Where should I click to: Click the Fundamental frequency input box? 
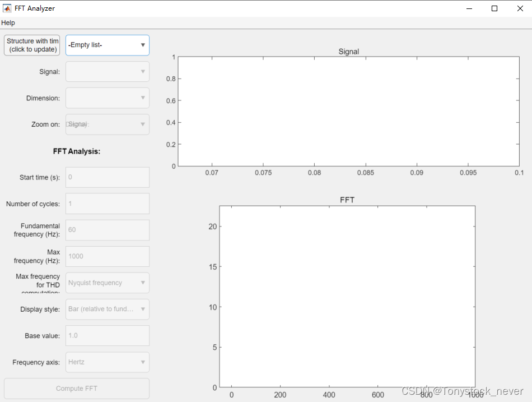(107, 230)
